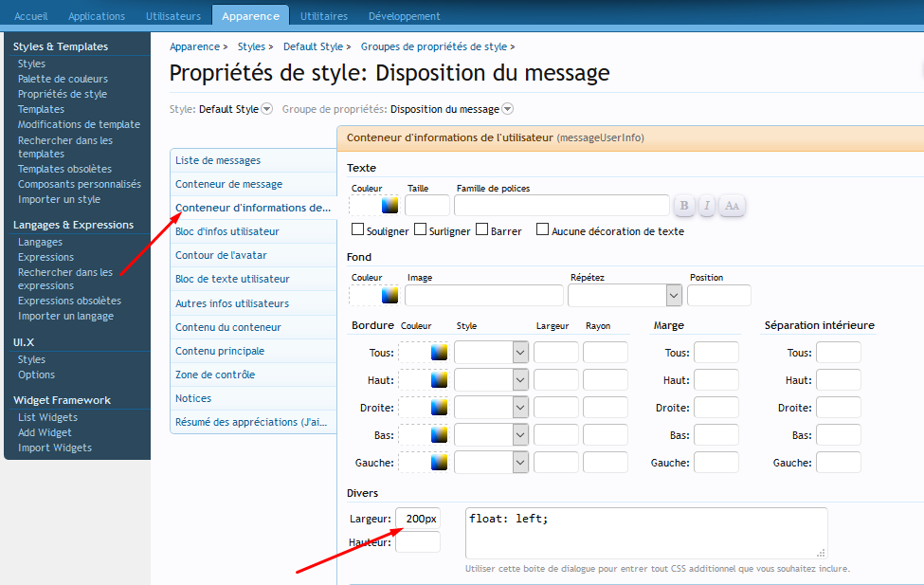This screenshot has height=585, width=924.
Task: Go to Add Widget in sidebar
Action: 45,432
